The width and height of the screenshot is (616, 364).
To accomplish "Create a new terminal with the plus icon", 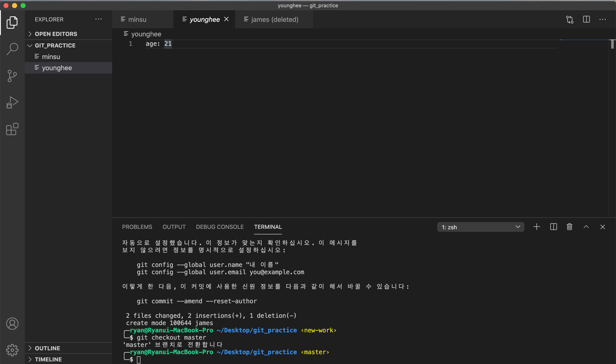I will [x=536, y=227].
